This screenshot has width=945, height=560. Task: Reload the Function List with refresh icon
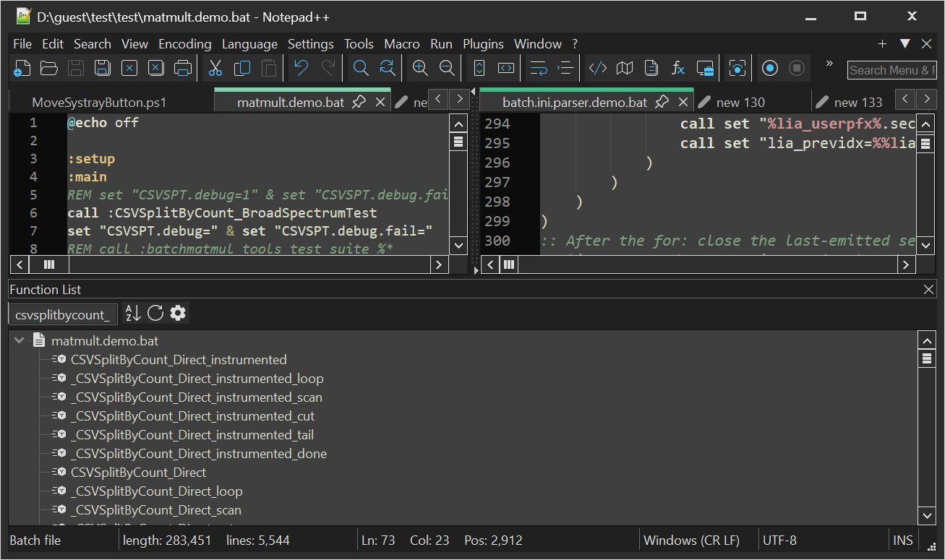pyautogui.click(x=155, y=313)
